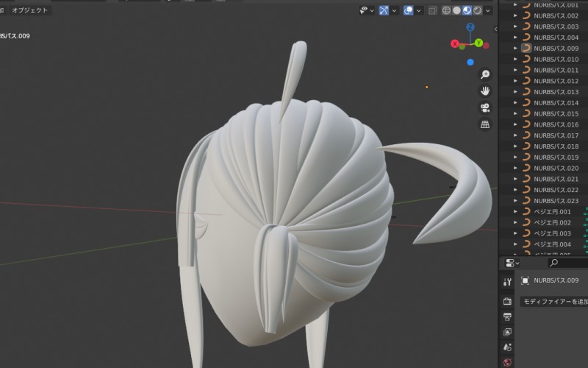The height and width of the screenshot is (368, 588).
Task: Click the negative Z blue dot on gizmo
Action: (470, 63)
